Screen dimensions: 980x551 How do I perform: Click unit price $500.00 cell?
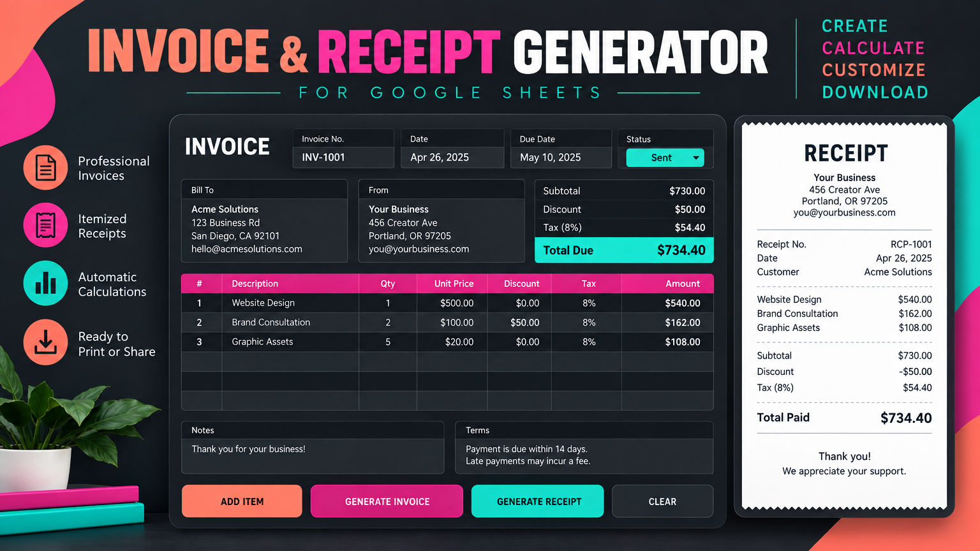pyautogui.click(x=452, y=303)
